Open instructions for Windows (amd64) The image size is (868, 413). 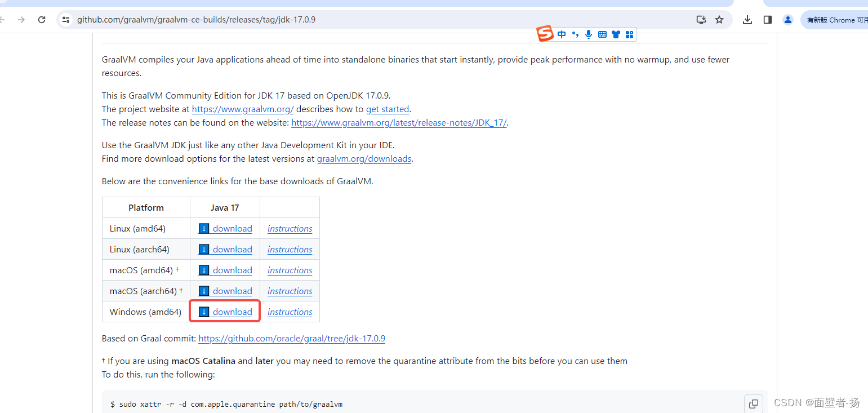tap(290, 312)
